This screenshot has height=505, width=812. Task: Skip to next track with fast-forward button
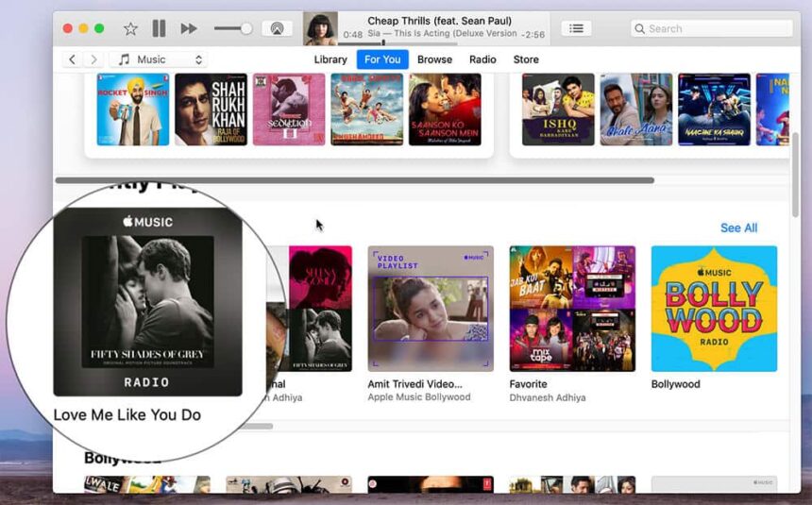(x=189, y=28)
